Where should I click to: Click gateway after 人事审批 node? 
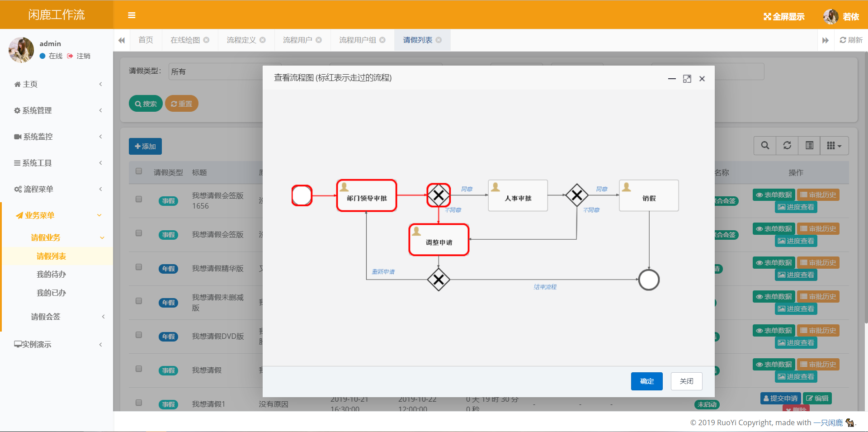click(577, 195)
